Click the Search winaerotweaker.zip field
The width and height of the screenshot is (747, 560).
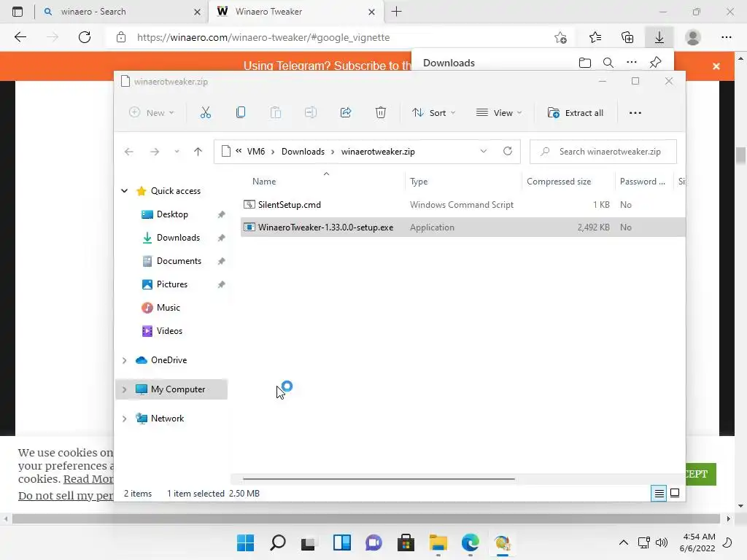pyautogui.click(x=603, y=152)
